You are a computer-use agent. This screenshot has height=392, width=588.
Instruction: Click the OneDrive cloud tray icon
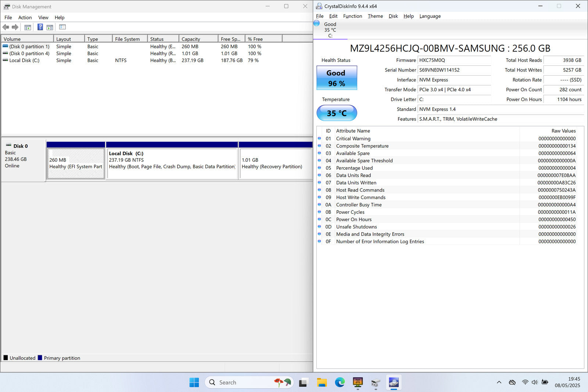click(x=512, y=382)
